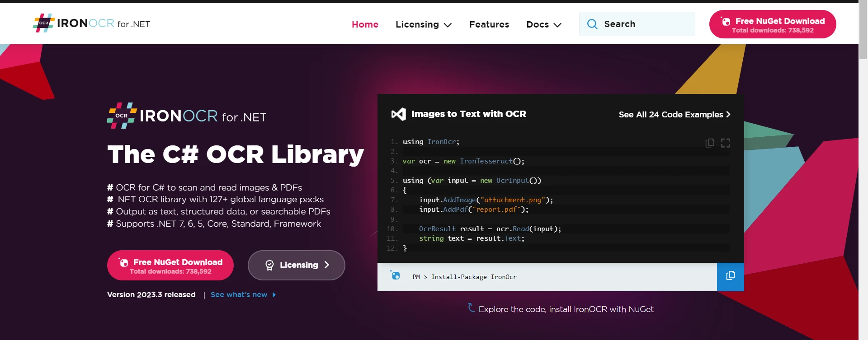Click the IronOCR logo in header
This screenshot has height=340, width=868.
pyautogui.click(x=91, y=23)
